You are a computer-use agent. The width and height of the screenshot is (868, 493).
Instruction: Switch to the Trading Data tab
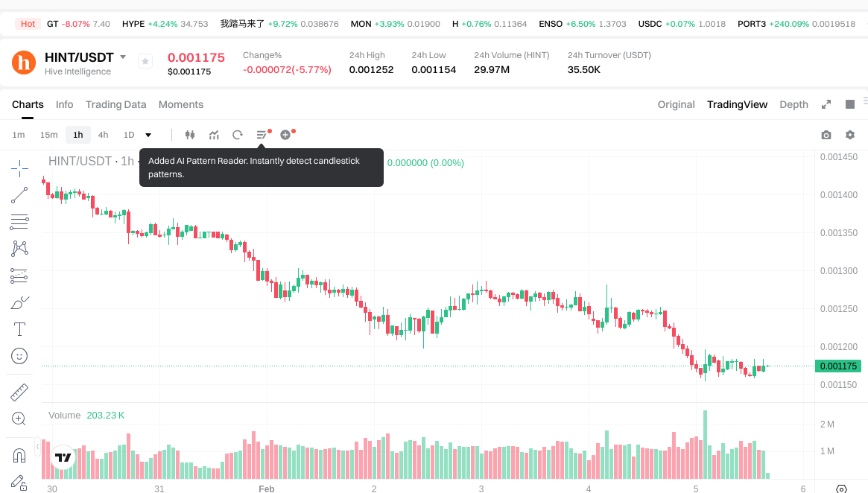pos(115,104)
